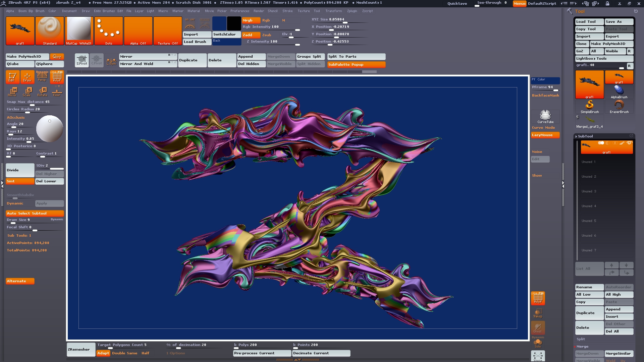Open the Preferences menu
This screenshot has width=644, height=362.
coord(239,11)
